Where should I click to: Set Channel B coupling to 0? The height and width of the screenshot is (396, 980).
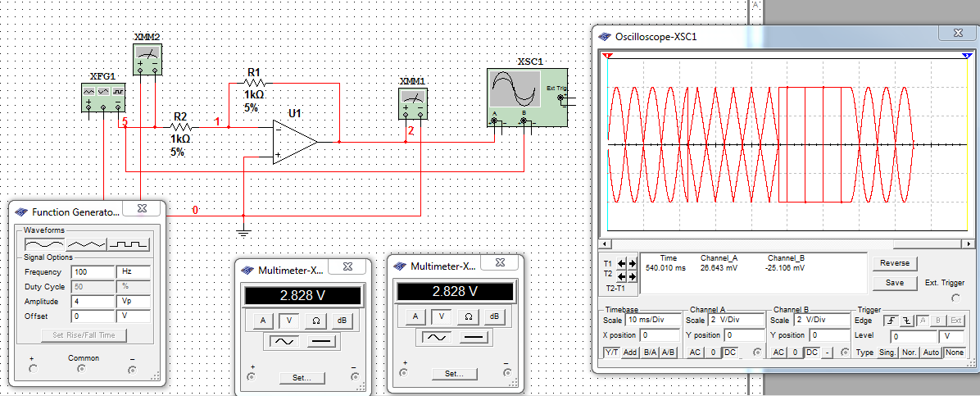(795, 353)
